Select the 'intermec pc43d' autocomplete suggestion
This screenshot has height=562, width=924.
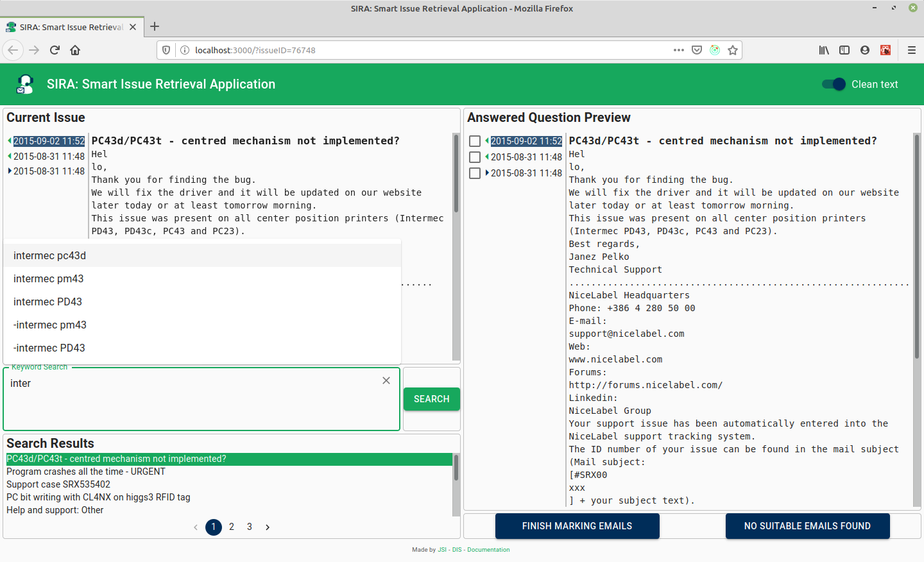click(50, 255)
